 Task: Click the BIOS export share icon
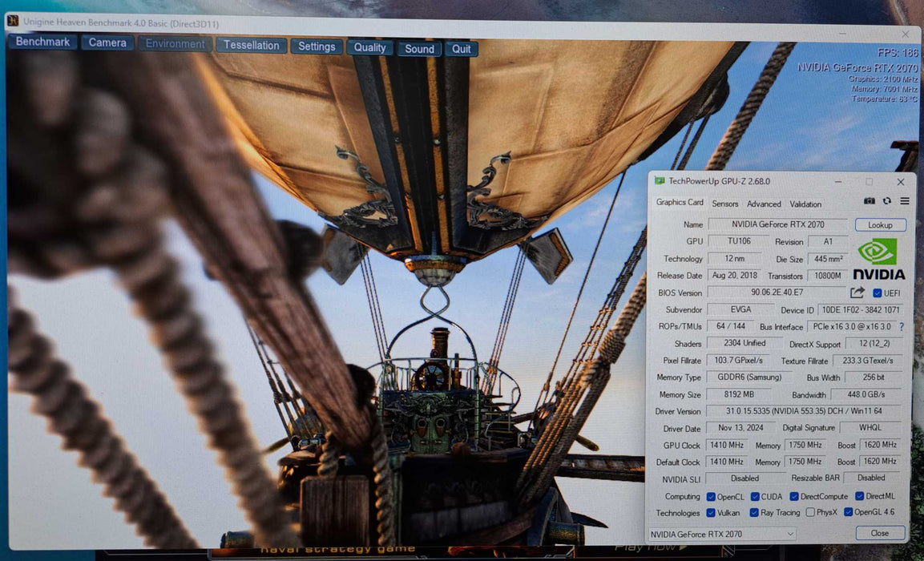857,293
